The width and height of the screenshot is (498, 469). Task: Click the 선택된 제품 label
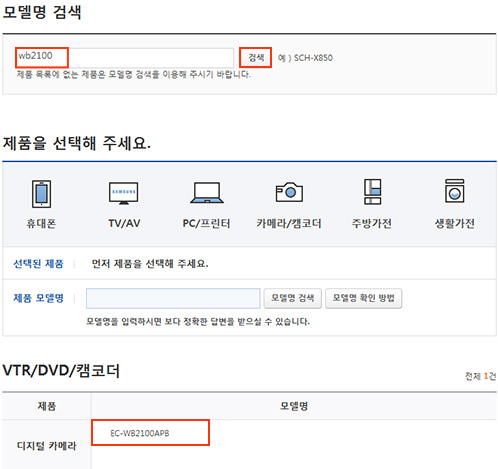(38, 264)
